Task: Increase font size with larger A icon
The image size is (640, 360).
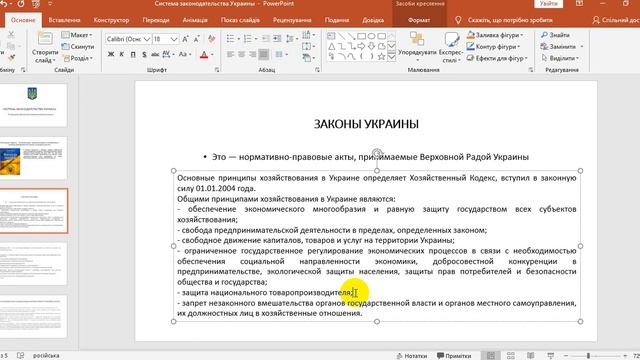Action: 185,39
